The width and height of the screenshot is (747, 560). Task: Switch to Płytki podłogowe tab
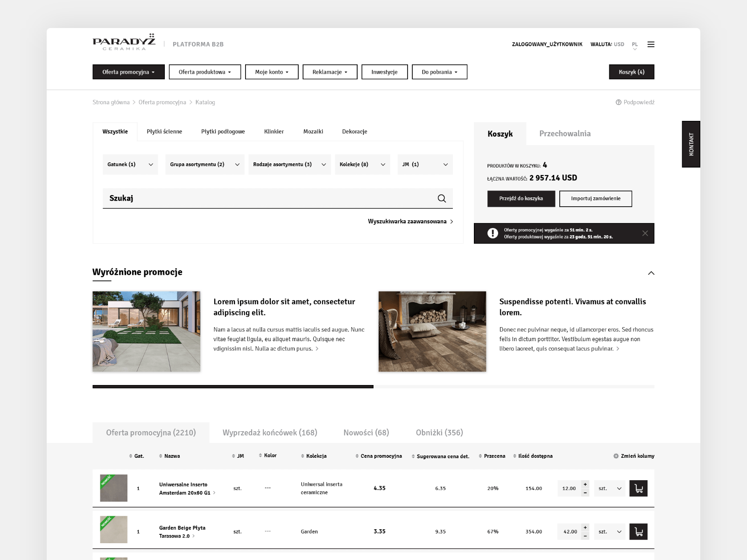[x=223, y=132]
